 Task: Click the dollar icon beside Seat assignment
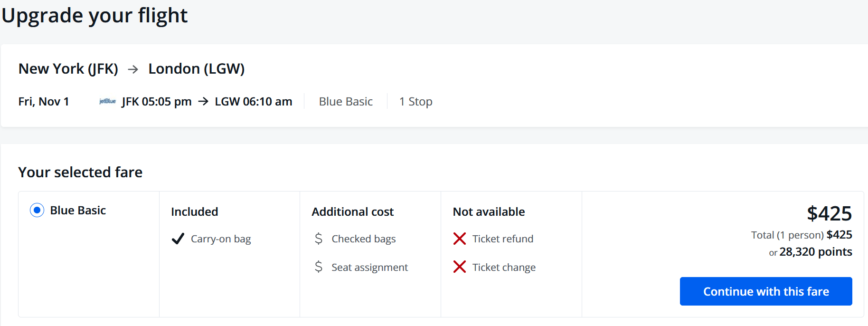(x=319, y=267)
